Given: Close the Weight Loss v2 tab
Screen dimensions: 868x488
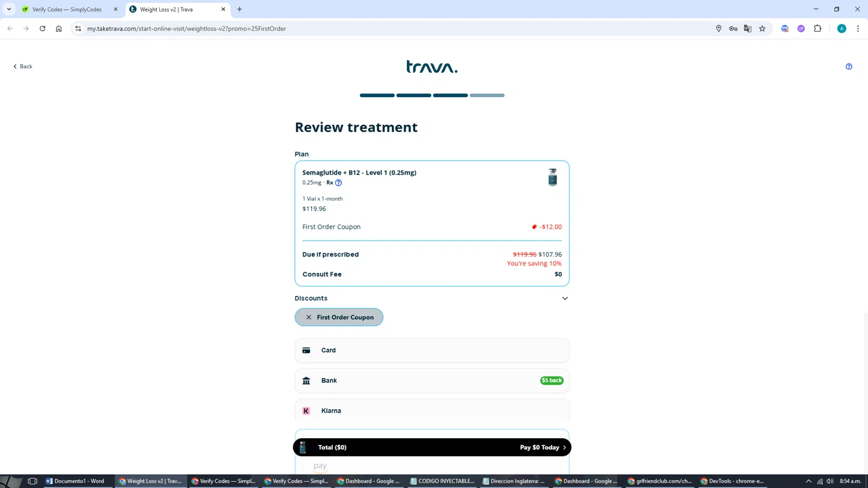Looking at the screenshot, I should point(223,9).
